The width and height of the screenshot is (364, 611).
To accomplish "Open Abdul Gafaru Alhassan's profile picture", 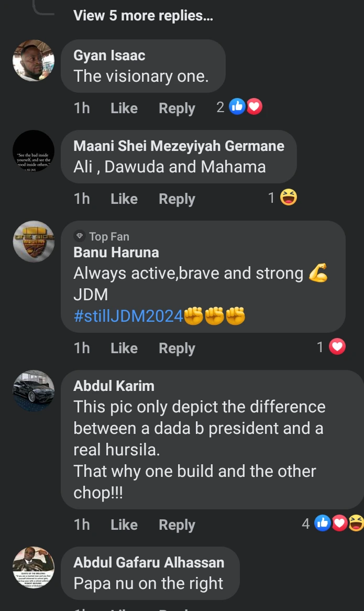I will pos(34,568).
